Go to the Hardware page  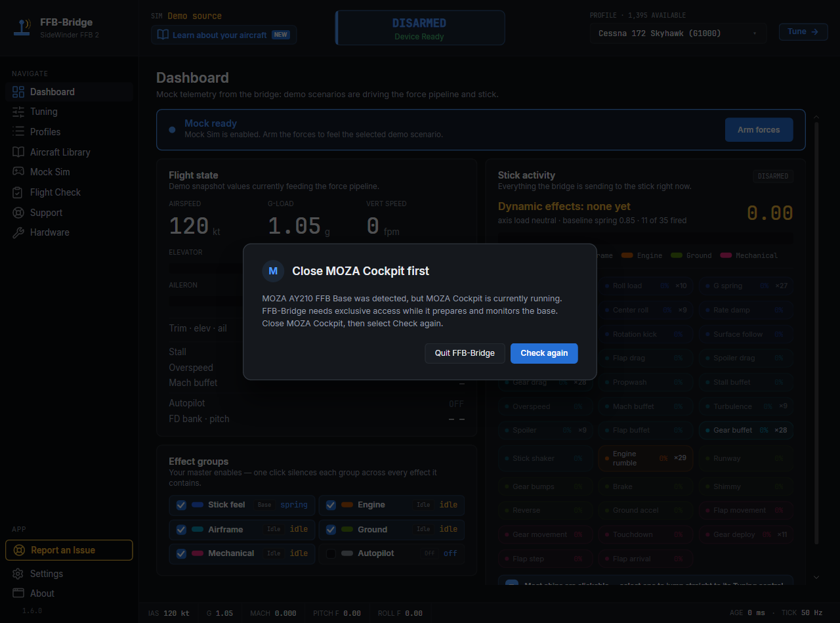[x=69, y=232]
